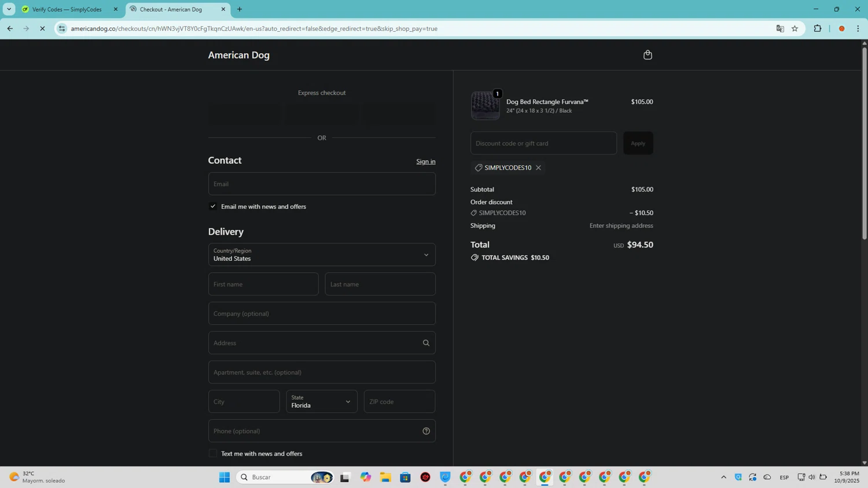Show hidden system tray icons
The width and height of the screenshot is (868, 488).
click(x=723, y=477)
